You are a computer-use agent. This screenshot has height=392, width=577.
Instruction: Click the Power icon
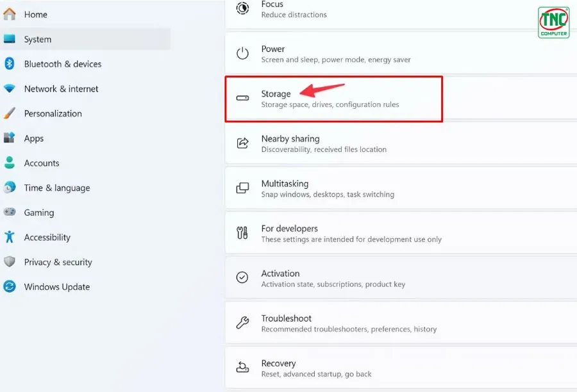(x=242, y=54)
